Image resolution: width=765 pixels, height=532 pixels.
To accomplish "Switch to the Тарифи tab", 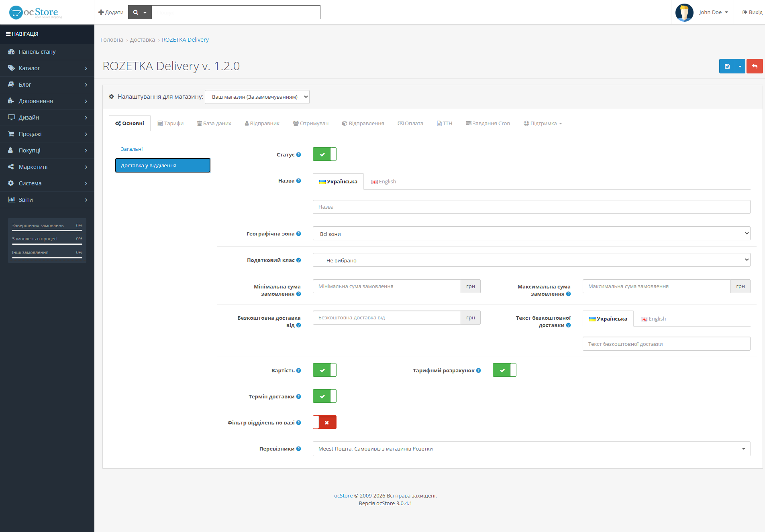I will 170,123.
